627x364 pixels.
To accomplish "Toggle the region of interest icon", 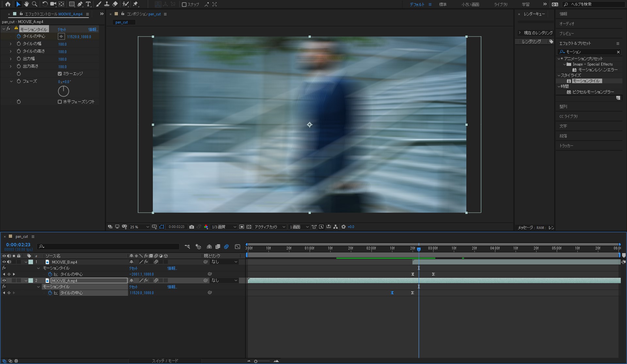I will coord(242,227).
